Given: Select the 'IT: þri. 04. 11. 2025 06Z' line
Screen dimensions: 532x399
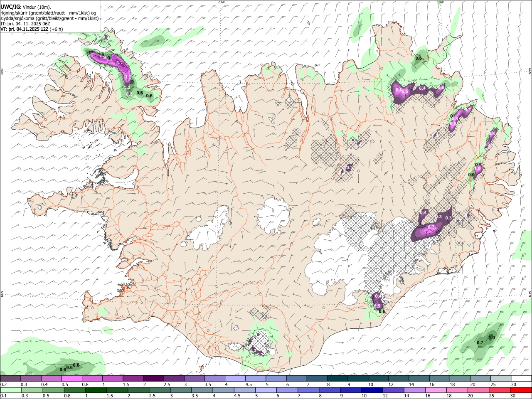Looking at the screenshot, I should pyautogui.click(x=26, y=24).
